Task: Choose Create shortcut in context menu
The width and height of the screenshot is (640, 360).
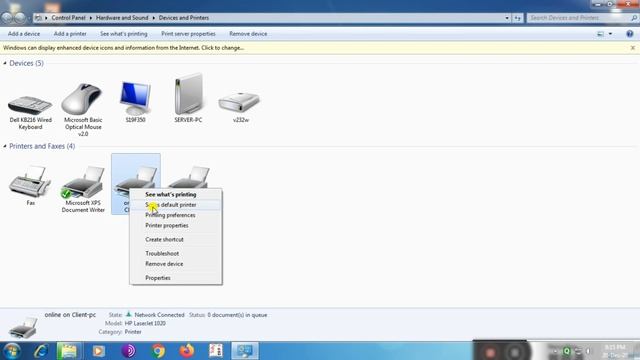Action: [176, 240]
